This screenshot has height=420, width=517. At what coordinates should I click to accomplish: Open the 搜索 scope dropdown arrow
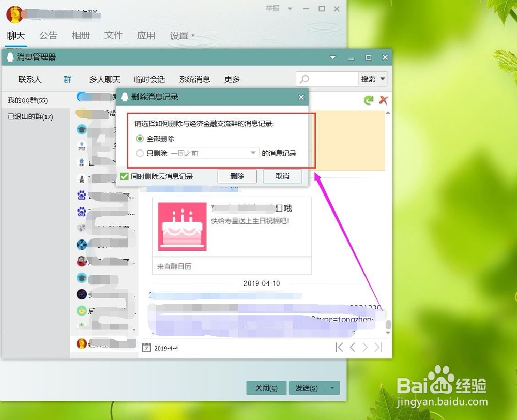click(x=382, y=79)
